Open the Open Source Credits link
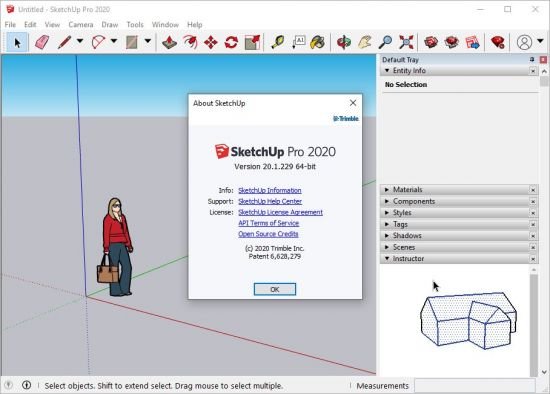 [268, 234]
